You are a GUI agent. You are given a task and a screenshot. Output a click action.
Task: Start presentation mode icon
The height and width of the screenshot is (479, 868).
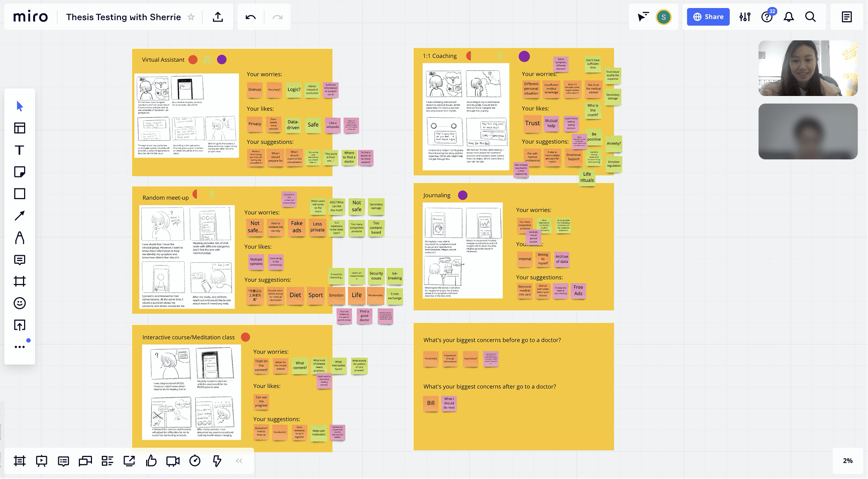click(x=42, y=461)
